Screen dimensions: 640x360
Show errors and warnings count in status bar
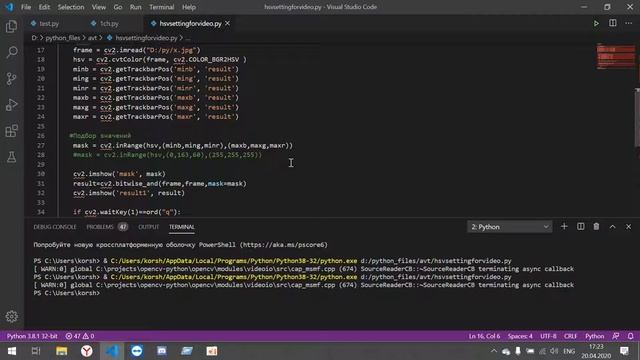pyautogui.click(x=80, y=336)
